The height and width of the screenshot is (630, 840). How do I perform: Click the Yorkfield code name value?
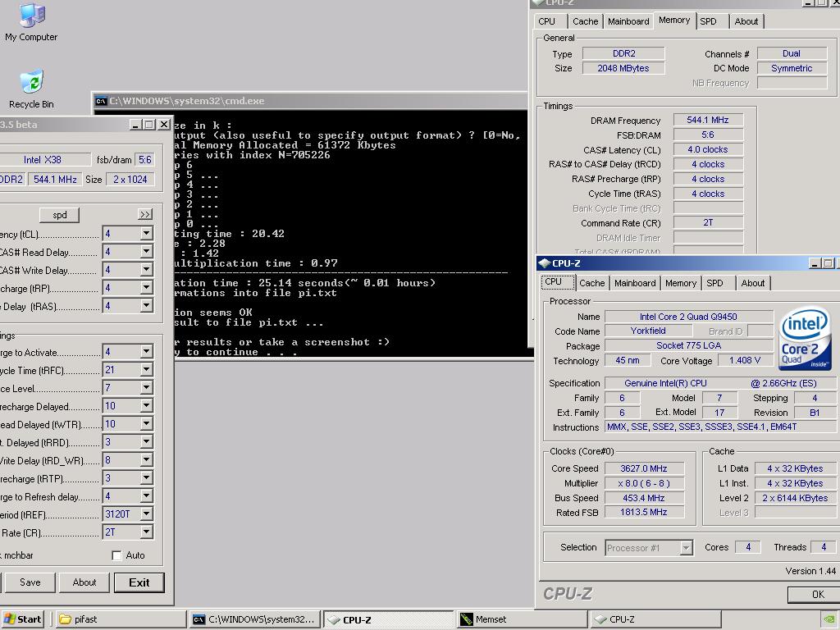(x=648, y=331)
